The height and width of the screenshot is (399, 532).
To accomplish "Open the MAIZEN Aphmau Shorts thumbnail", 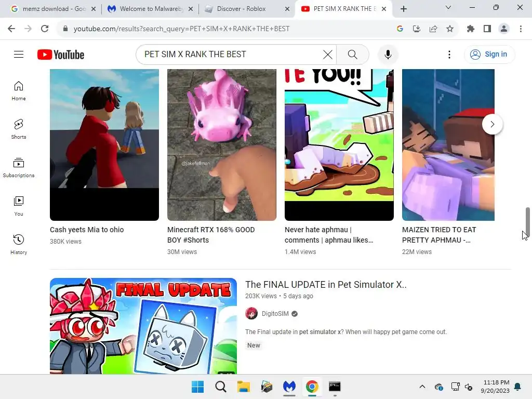I will (448, 145).
